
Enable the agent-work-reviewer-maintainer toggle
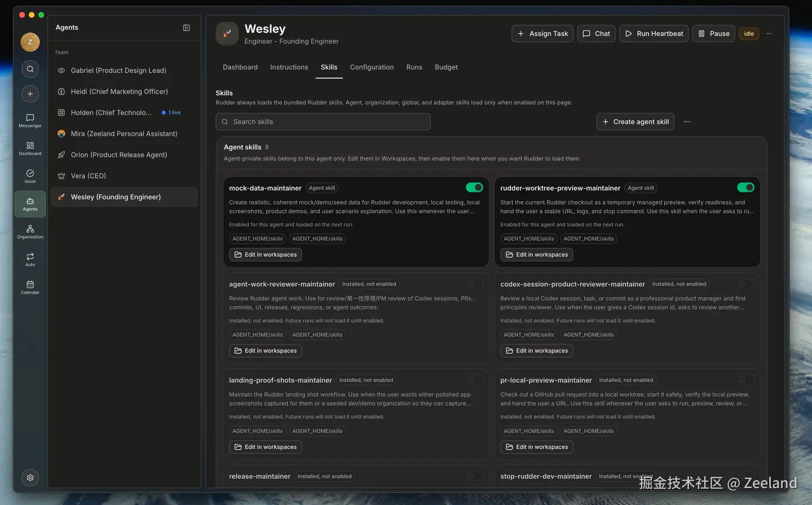click(474, 283)
